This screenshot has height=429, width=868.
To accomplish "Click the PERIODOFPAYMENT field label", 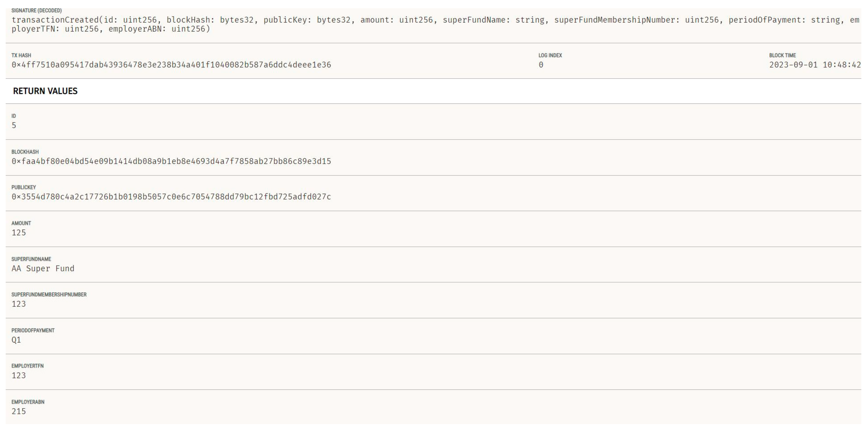I will pos(33,330).
